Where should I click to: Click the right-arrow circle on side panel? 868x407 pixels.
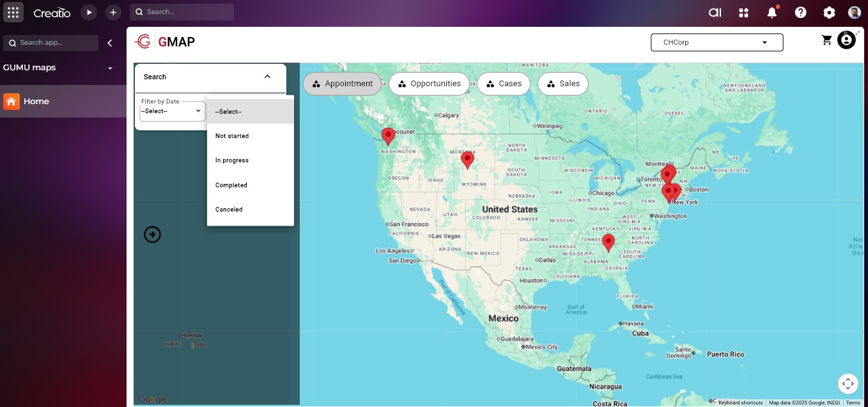(x=152, y=234)
